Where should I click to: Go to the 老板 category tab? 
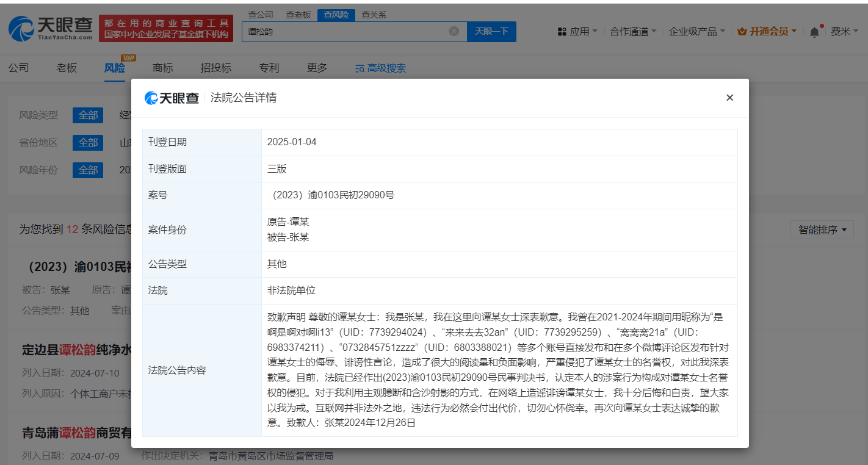click(x=67, y=68)
